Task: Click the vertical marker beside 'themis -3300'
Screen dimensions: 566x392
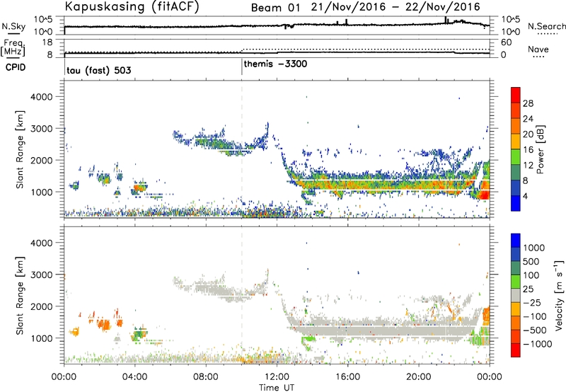Action: point(242,67)
